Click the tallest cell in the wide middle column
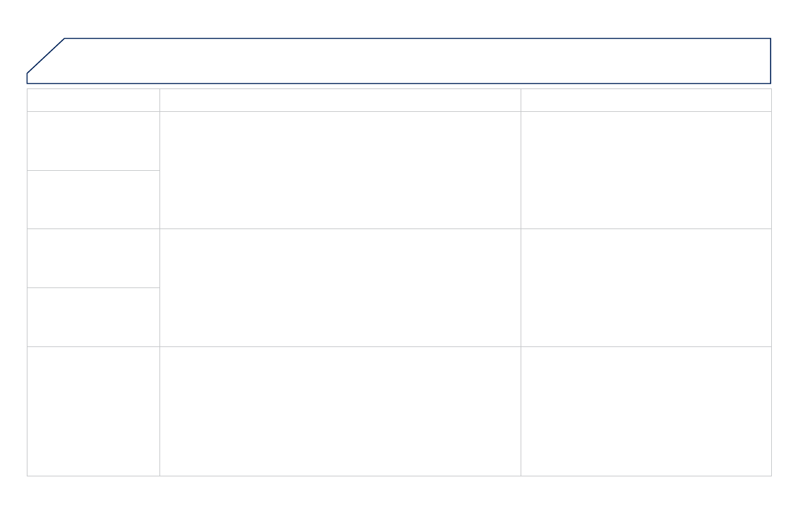Image resolution: width=798 pixels, height=532 pixels. [340, 411]
